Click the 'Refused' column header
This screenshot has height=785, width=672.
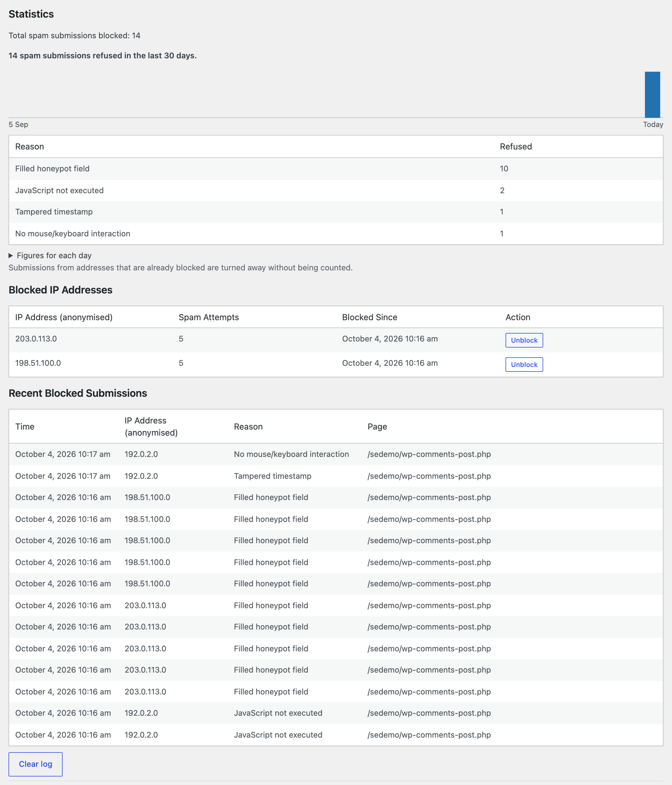coord(516,147)
